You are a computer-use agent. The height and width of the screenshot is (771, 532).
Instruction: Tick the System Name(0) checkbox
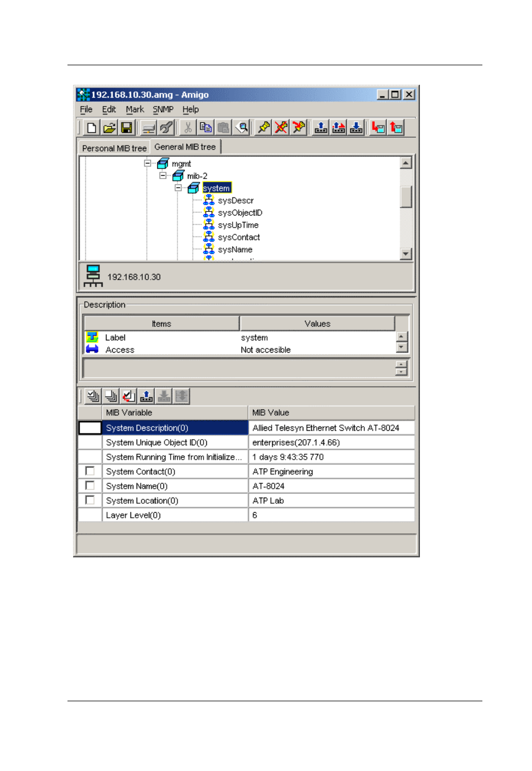90,485
